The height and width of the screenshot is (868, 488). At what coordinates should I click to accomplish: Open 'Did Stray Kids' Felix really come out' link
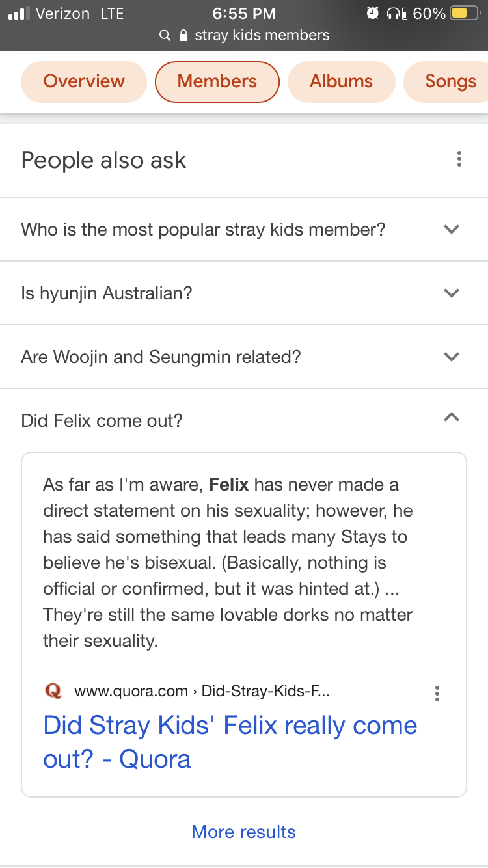coord(230,742)
